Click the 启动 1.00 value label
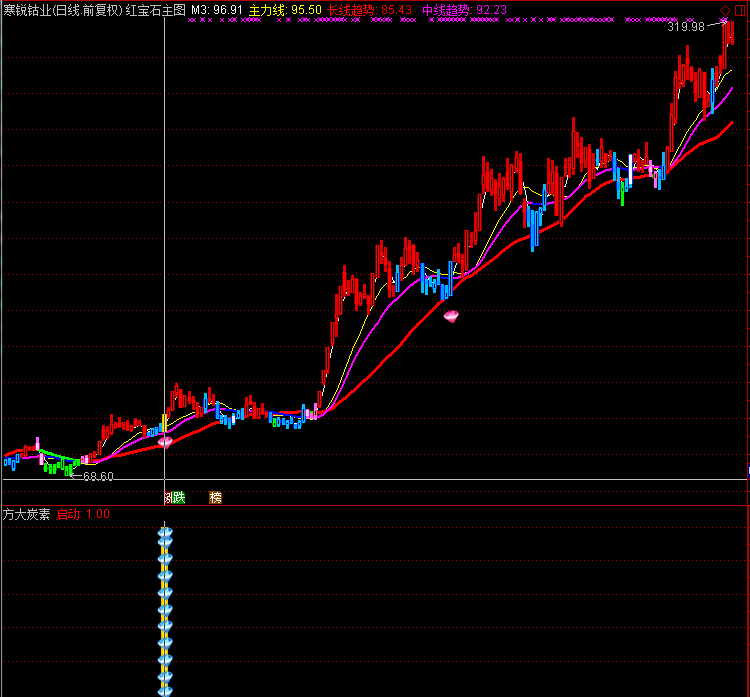 [83, 514]
